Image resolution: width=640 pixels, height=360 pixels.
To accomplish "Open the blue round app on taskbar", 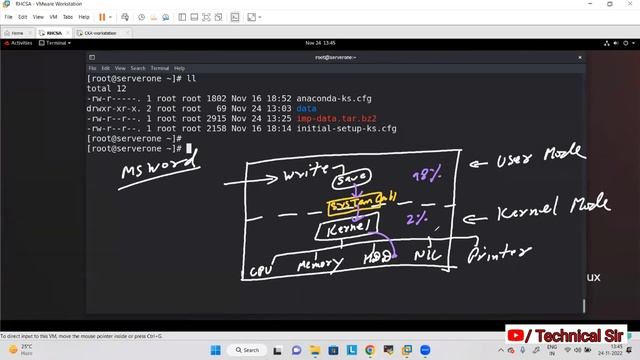I will point(425,350).
